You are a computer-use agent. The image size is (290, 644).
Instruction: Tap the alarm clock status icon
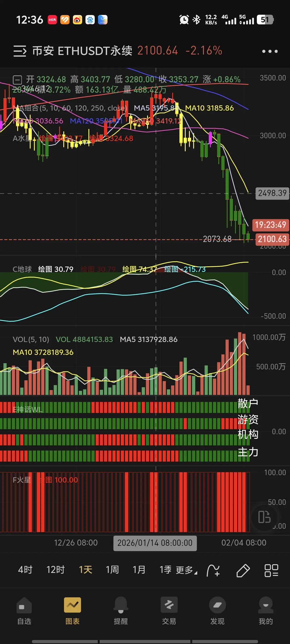pos(184,20)
